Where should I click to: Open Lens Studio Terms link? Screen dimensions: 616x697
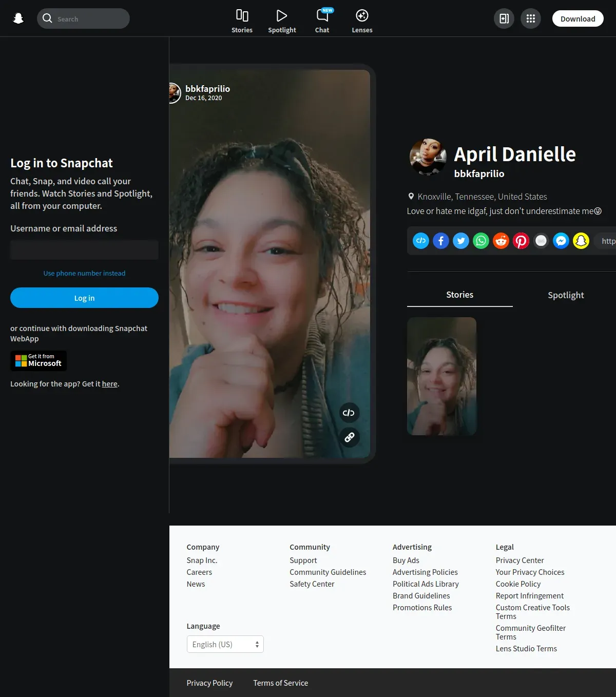[526, 649]
